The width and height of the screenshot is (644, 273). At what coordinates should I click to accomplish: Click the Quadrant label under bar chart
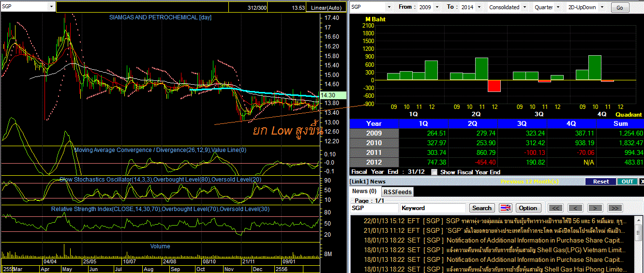(x=629, y=115)
